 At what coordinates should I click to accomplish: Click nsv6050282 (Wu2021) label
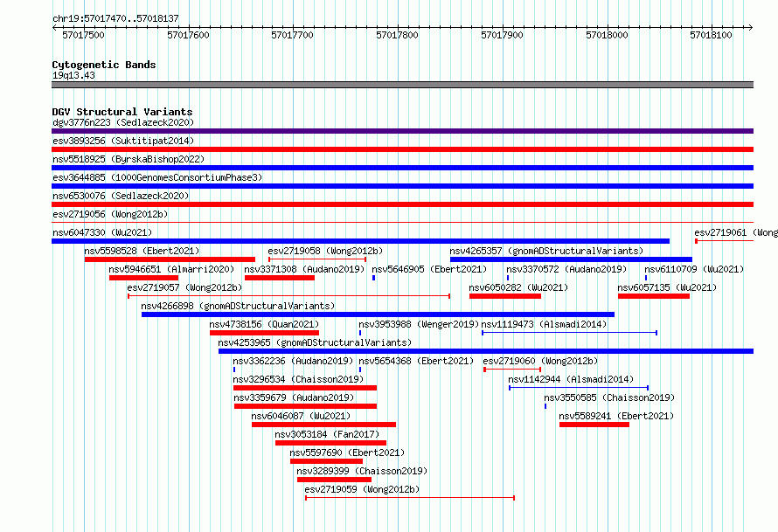[x=518, y=287]
